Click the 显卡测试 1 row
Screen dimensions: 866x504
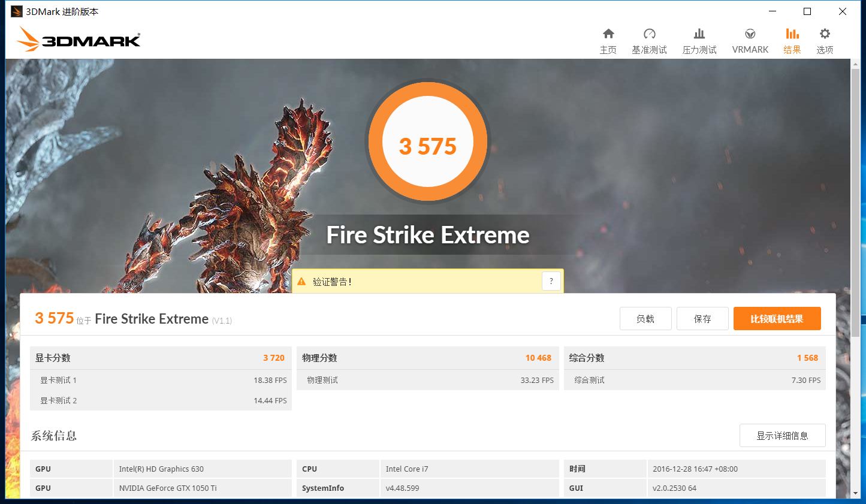tap(161, 380)
